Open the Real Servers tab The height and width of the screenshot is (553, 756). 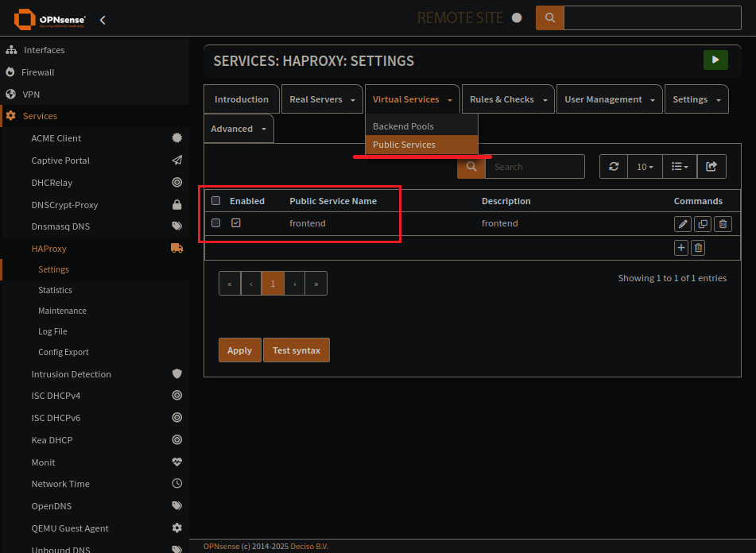click(x=316, y=99)
